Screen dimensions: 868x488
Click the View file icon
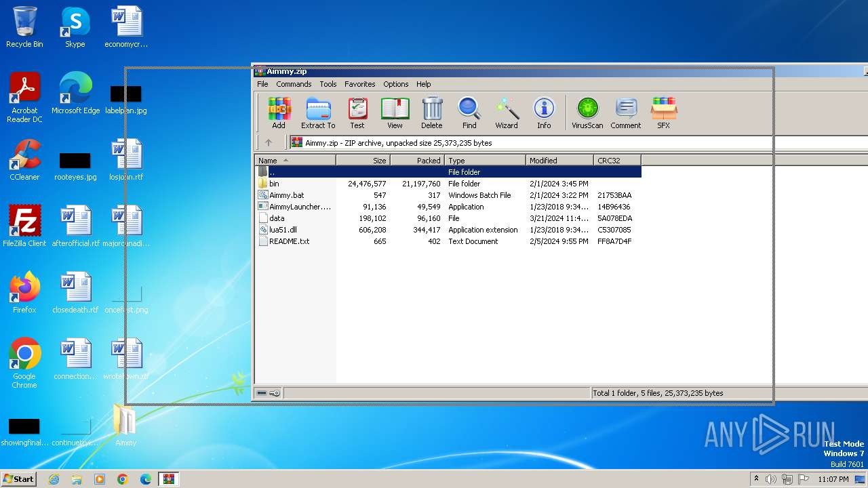click(x=395, y=113)
